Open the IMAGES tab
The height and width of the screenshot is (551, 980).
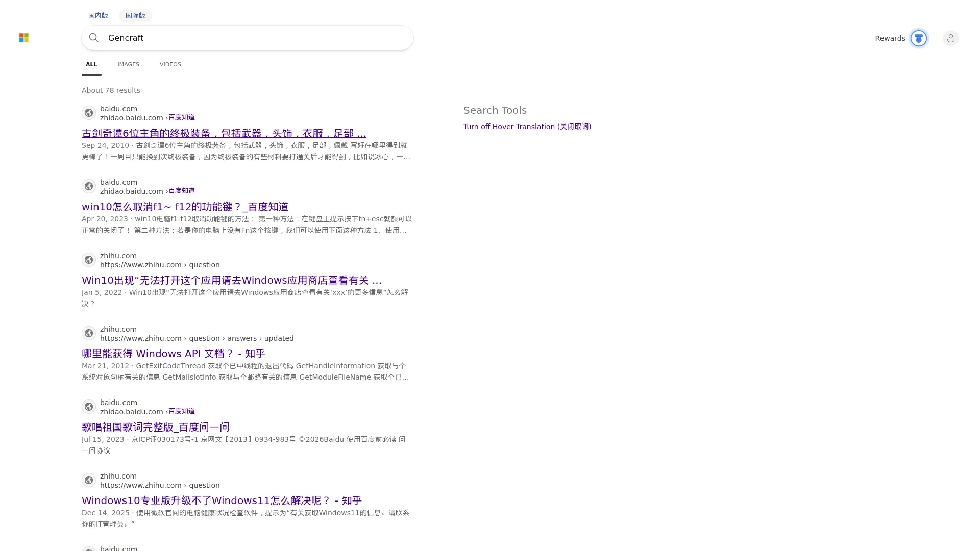pyautogui.click(x=128, y=64)
